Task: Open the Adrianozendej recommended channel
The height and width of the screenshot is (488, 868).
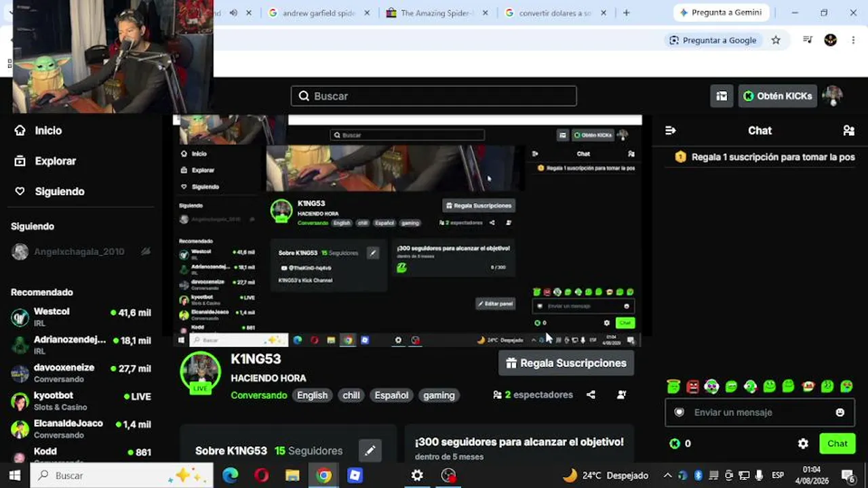Action: [x=81, y=345]
